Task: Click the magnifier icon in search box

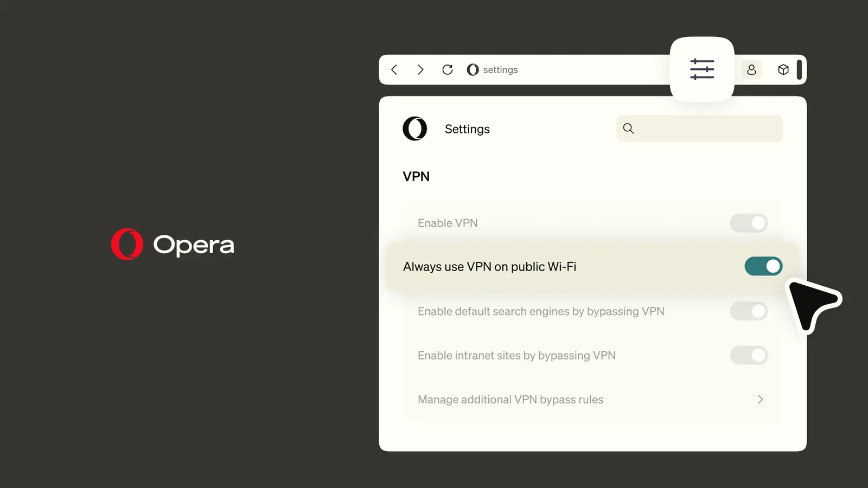Action: click(x=628, y=129)
